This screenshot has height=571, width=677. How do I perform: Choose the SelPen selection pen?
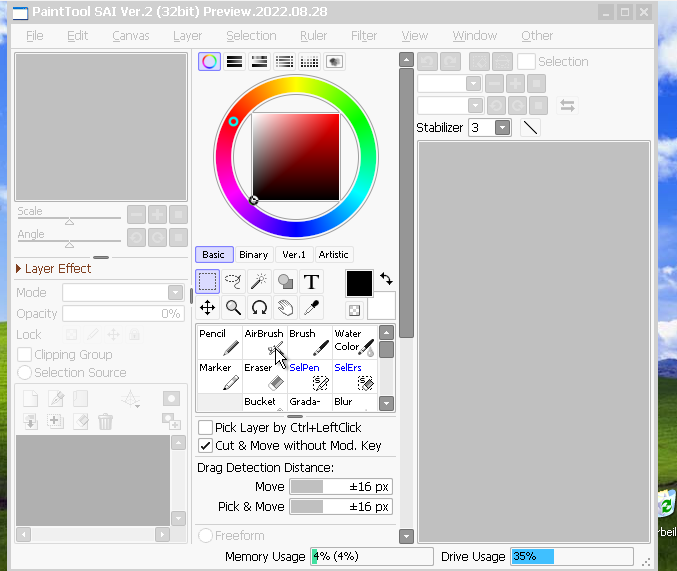[x=309, y=377]
